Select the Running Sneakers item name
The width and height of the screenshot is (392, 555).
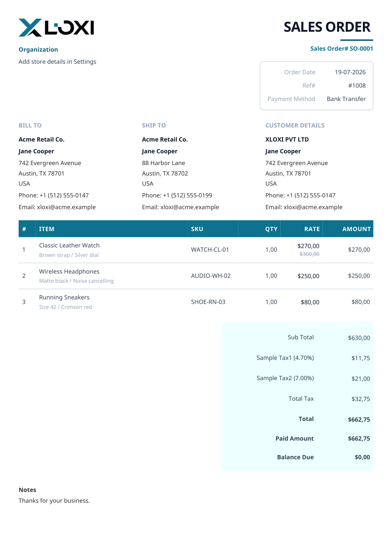[64, 297]
